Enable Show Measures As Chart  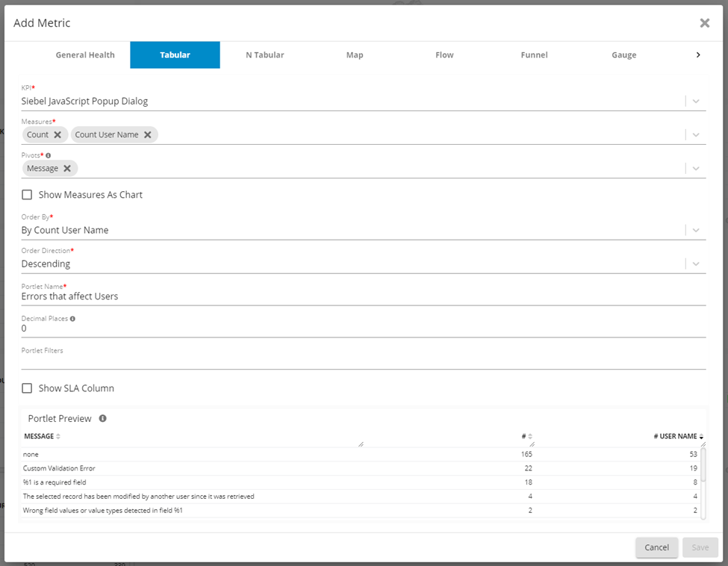click(27, 195)
